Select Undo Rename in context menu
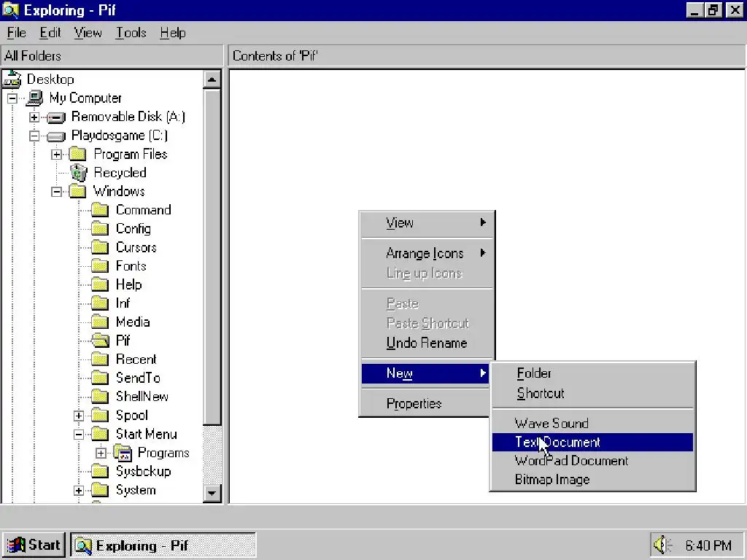This screenshot has height=560, width=747. pyautogui.click(x=427, y=343)
